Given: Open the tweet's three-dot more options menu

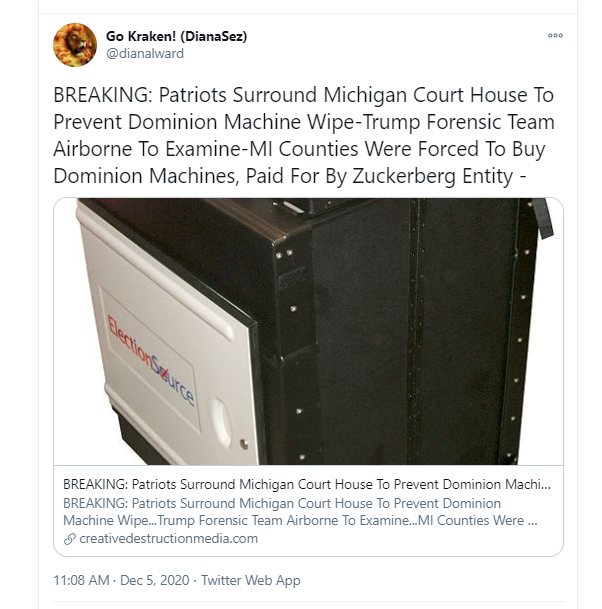Looking at the screenshot, I should [555, 35].
